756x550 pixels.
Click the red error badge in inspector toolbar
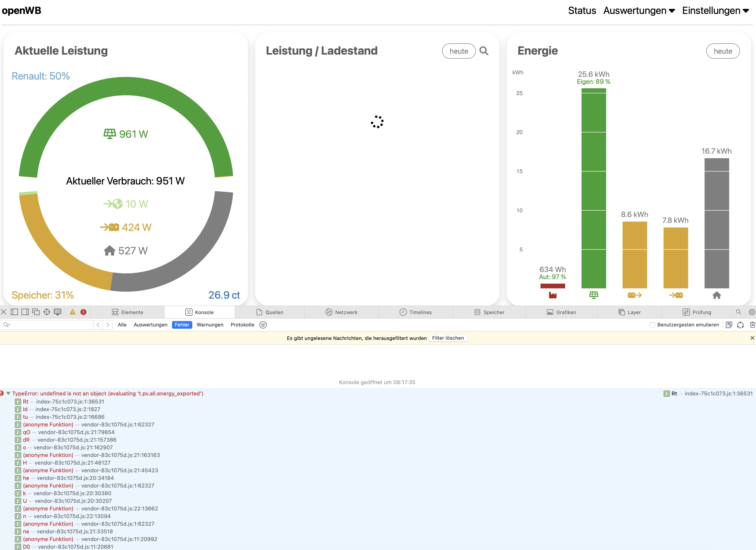(x=83, y=312)
